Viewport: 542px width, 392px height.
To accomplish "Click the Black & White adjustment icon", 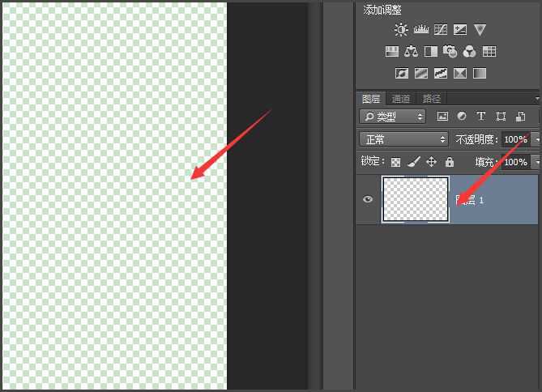I will pyautogui.click(x=431, y=52).
